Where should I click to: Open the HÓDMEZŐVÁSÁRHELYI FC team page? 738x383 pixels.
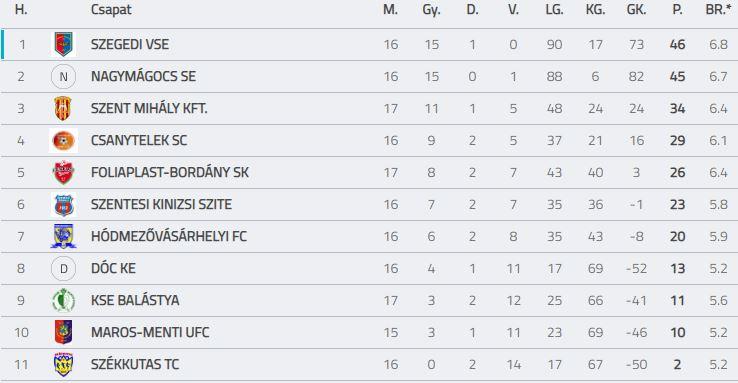pos(169,236)
